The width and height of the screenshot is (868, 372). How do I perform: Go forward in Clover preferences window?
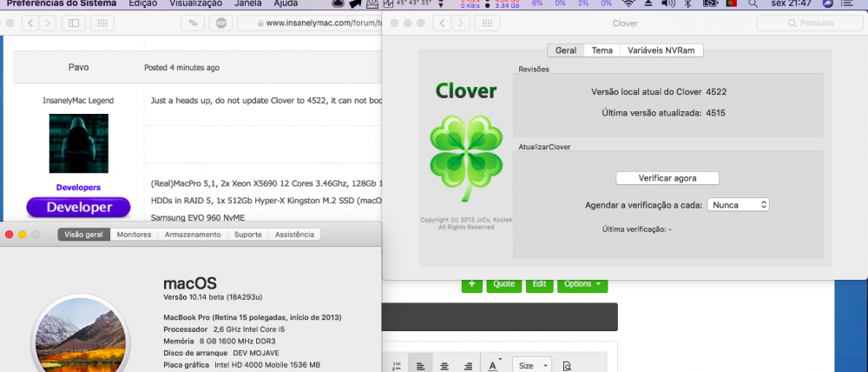459,23
